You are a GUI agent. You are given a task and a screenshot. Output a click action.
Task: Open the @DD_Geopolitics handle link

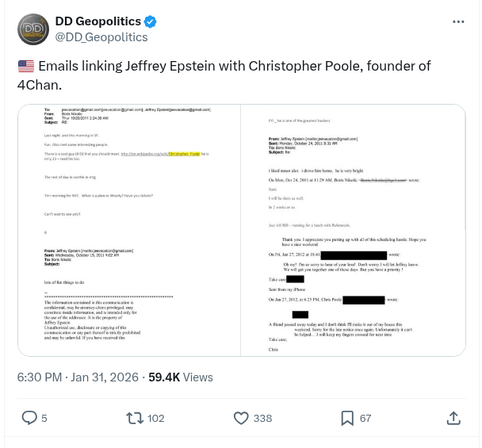(x=101, y=36)
